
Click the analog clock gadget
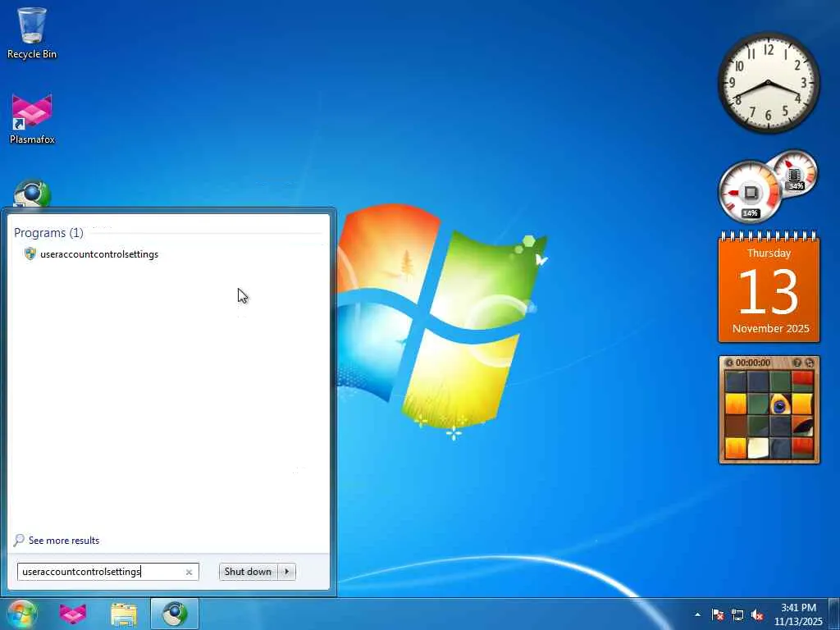769,83
